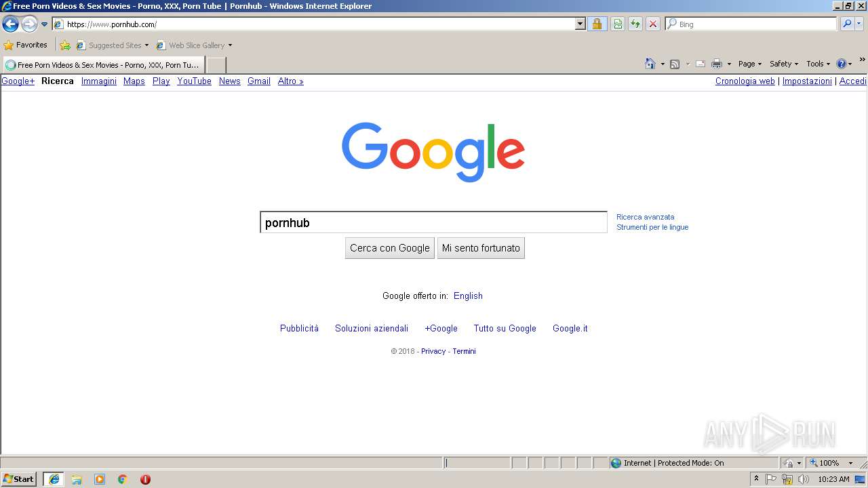Viewport: 868px width, 488px height.
Task: Select the current open browser tab
Action: pyautogui.click(x=103, y=65)
